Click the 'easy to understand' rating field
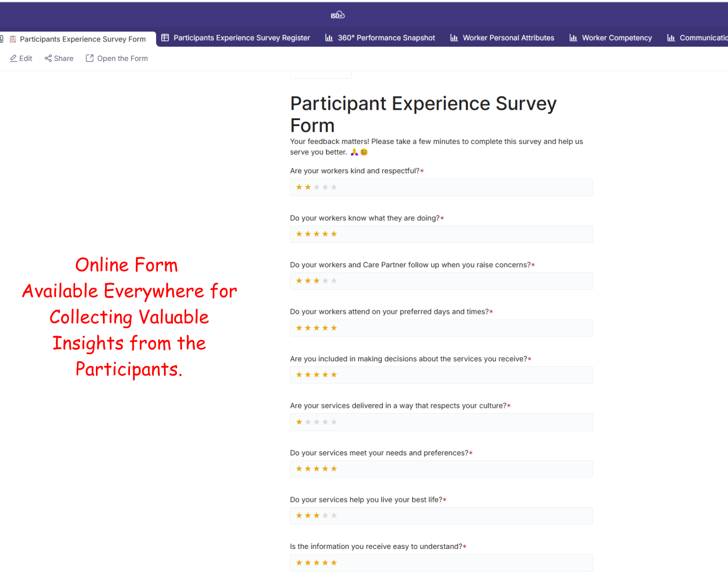This screenshot has height=582, width=728. pos(441,562)
